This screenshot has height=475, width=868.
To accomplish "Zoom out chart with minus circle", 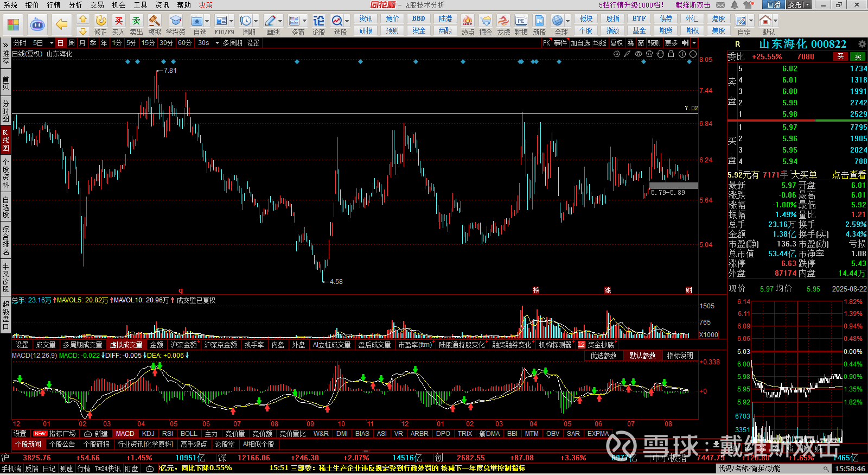I will pos(693,54).
